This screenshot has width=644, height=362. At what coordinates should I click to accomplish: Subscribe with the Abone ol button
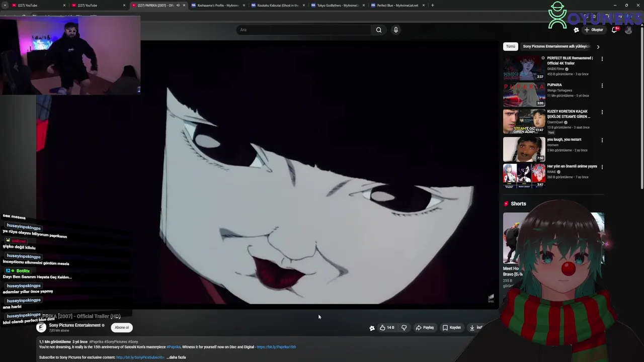click(122, 327)
